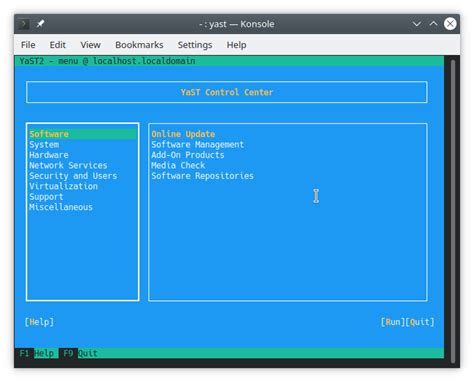Select the Hardware category
Screen dimensions: 474x382
83,155
